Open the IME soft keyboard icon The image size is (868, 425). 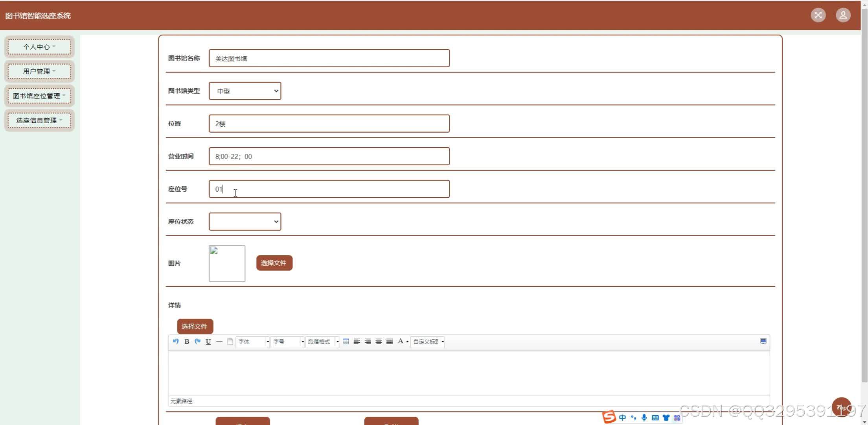click(655, 418)
